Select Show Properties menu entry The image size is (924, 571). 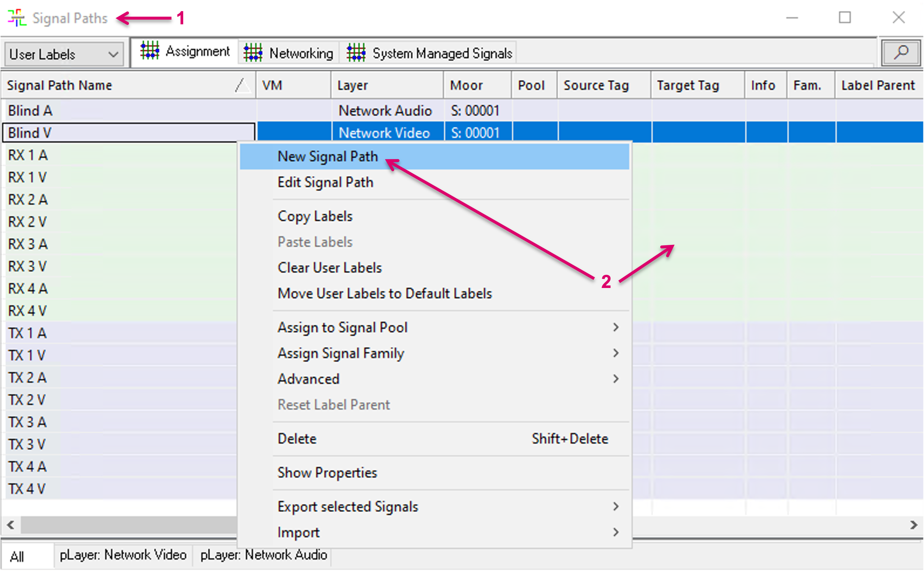pos(327,472)
